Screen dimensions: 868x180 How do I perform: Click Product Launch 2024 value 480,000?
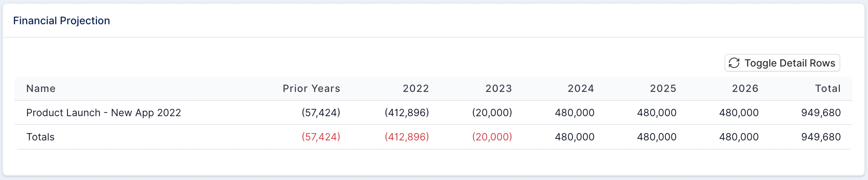click(x=575, y=113)
